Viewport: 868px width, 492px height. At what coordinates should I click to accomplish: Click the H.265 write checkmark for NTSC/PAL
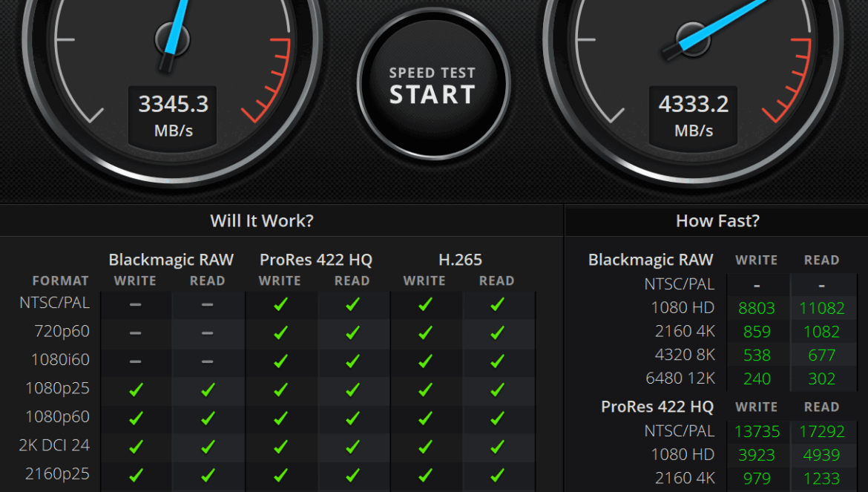pos(425,304)
